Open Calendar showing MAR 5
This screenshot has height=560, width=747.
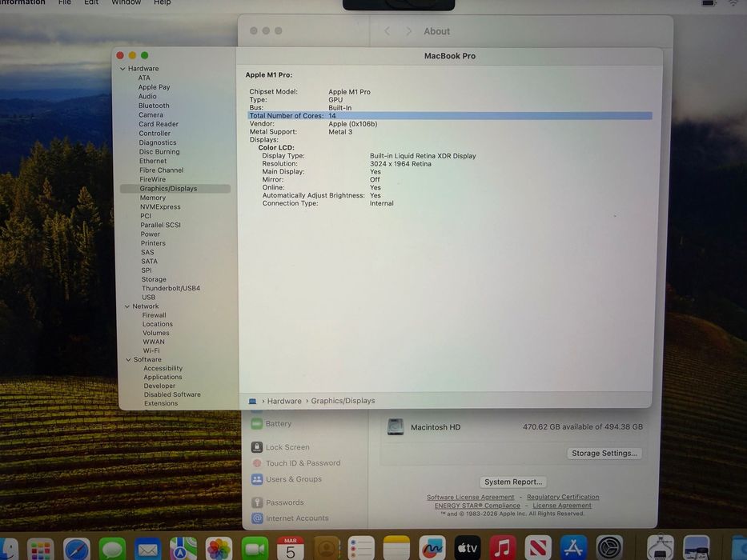[290, 549]
